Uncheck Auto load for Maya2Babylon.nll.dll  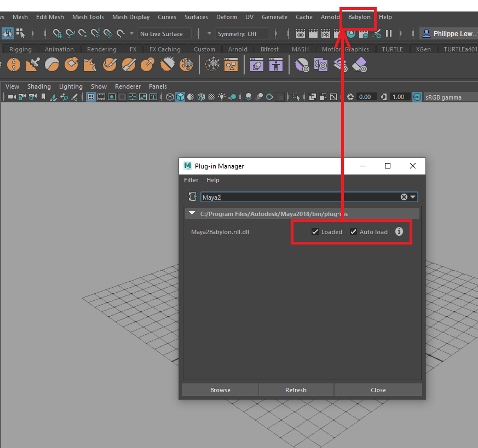353,232
